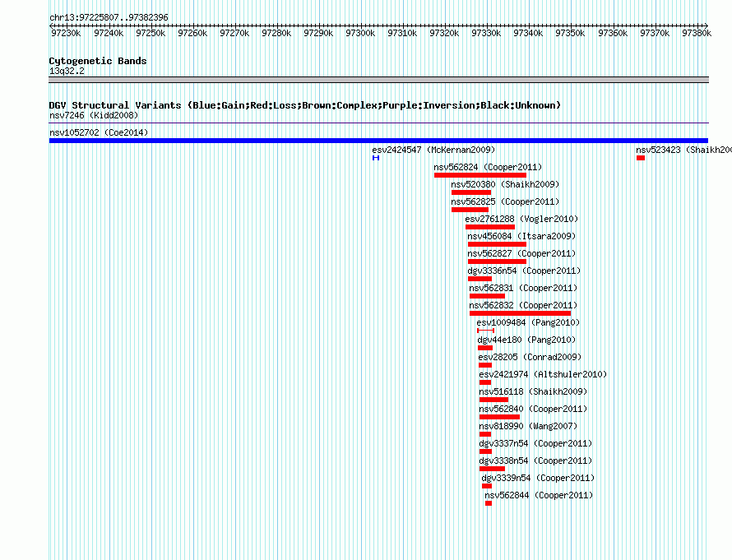Screen dimensions: 732x560
Task: Click the red bar under nsv520380
Action: (x=471, y=192)
